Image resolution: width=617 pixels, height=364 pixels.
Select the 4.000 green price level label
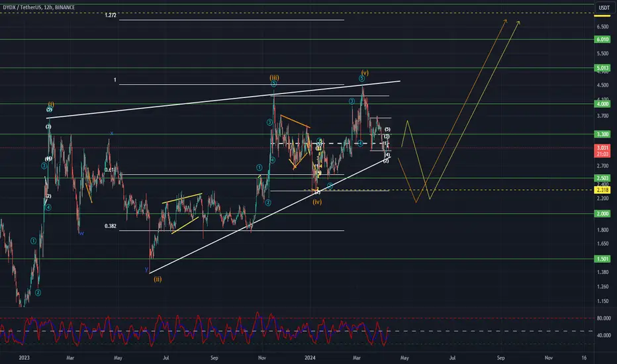coord(602,104)
